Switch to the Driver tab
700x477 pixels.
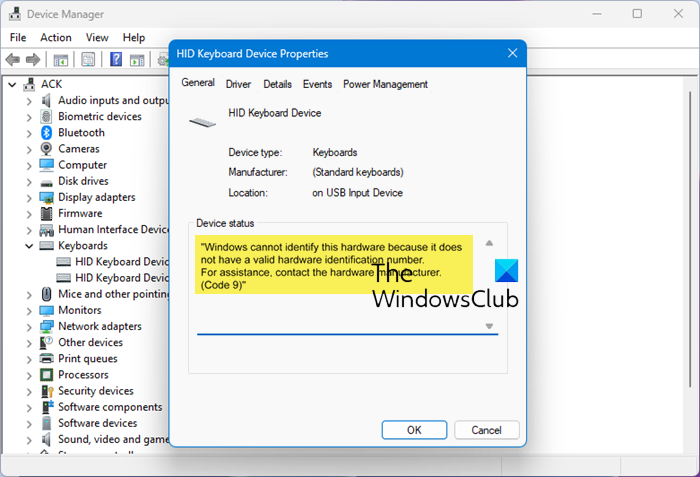click(238, 85)
